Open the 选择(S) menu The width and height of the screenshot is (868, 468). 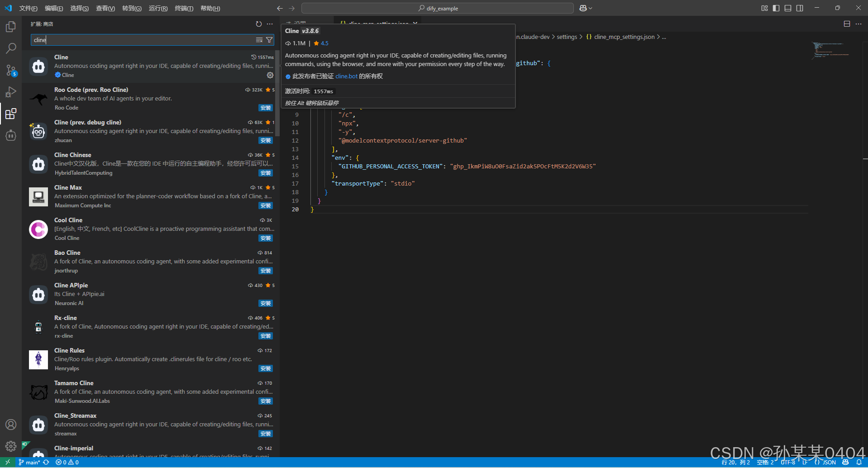(x=80, y=8)
